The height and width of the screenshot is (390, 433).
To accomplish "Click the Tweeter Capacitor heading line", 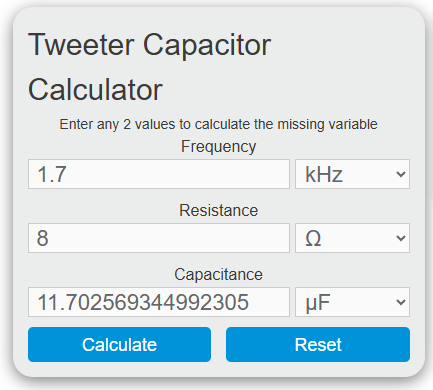I will pos(150,45).
